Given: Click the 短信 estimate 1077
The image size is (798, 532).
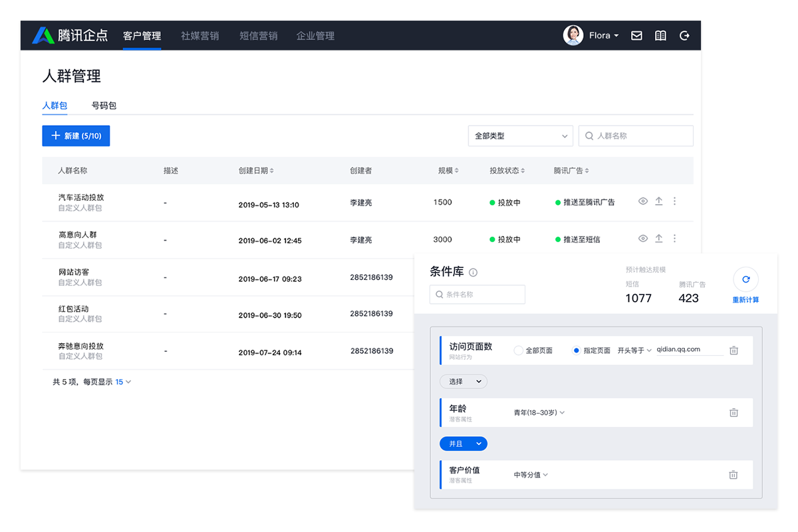Looking at the screenshot, I should [x=638, y=299].
